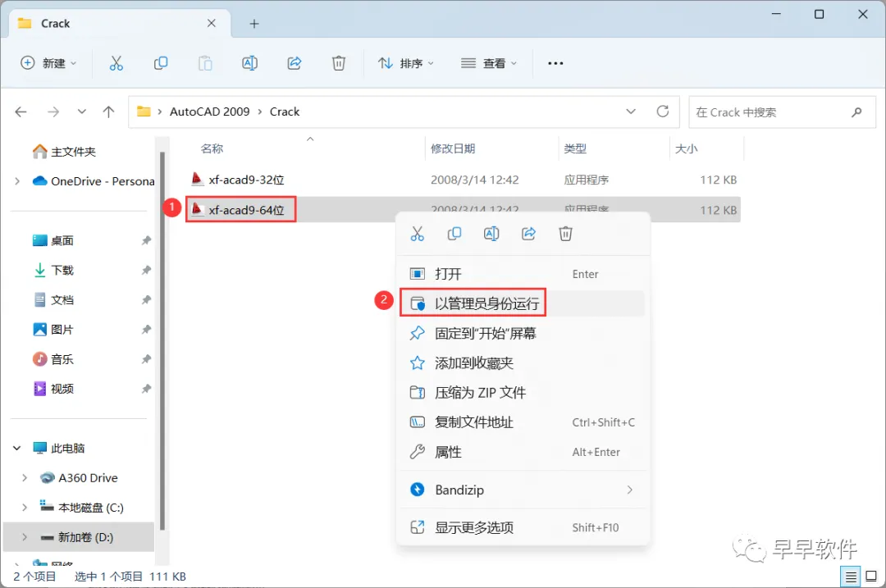Unpin 桌面 from quick access
This screenshot has width=886, height=588.
(146, 240)
